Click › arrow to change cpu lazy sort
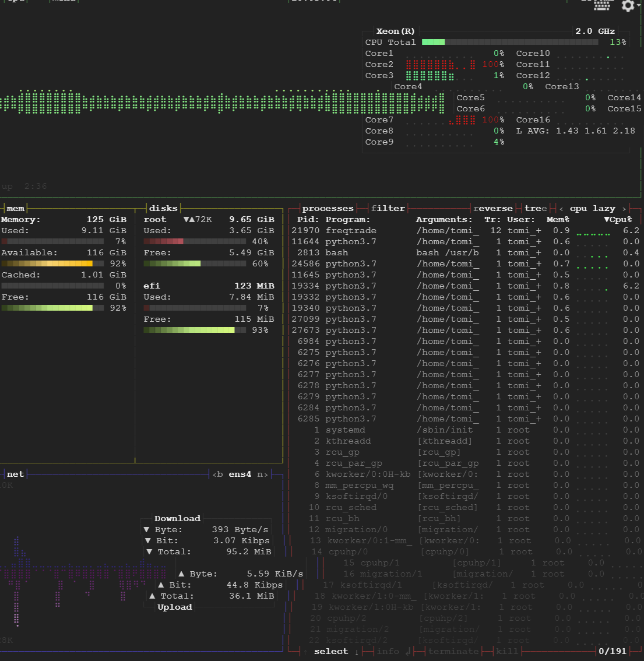Screen dimensions: 644x661 [623, 208]
